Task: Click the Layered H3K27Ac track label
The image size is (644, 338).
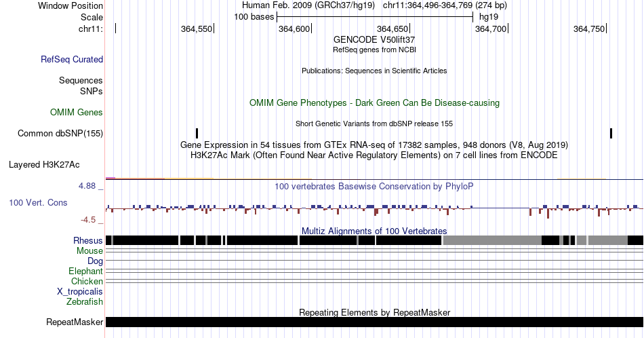Action: tap(44, 164)
